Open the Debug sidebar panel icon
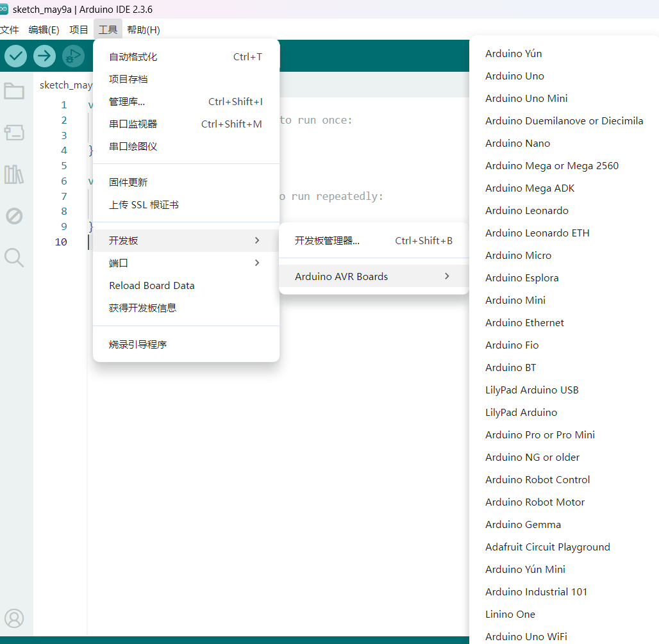 tap(14, 216)
